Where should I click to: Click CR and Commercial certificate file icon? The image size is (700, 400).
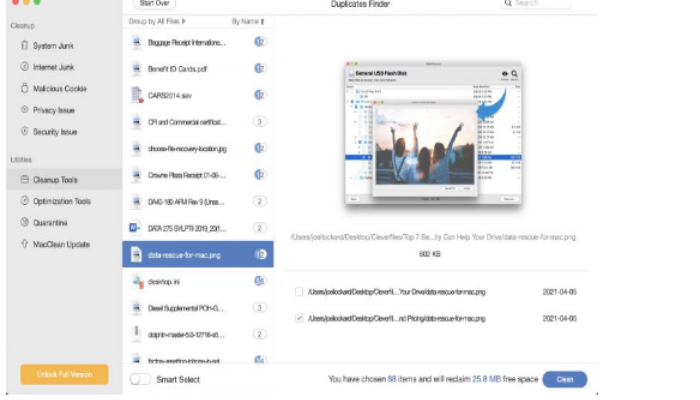[136, 122]
